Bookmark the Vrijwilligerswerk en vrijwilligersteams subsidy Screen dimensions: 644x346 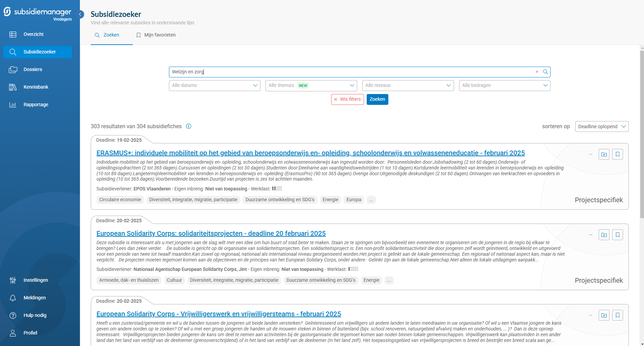618,315
